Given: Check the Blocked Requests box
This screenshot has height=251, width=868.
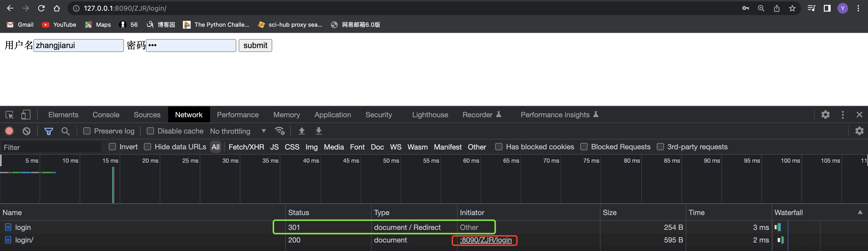Looking at the screenshot, I should pyautogui.click(x=584, y=147).
